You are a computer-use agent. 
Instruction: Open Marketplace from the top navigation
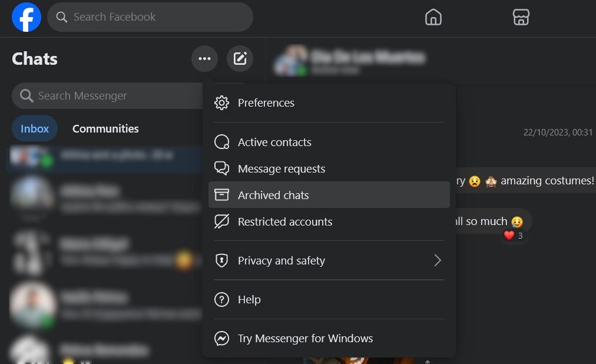point(521,17)
